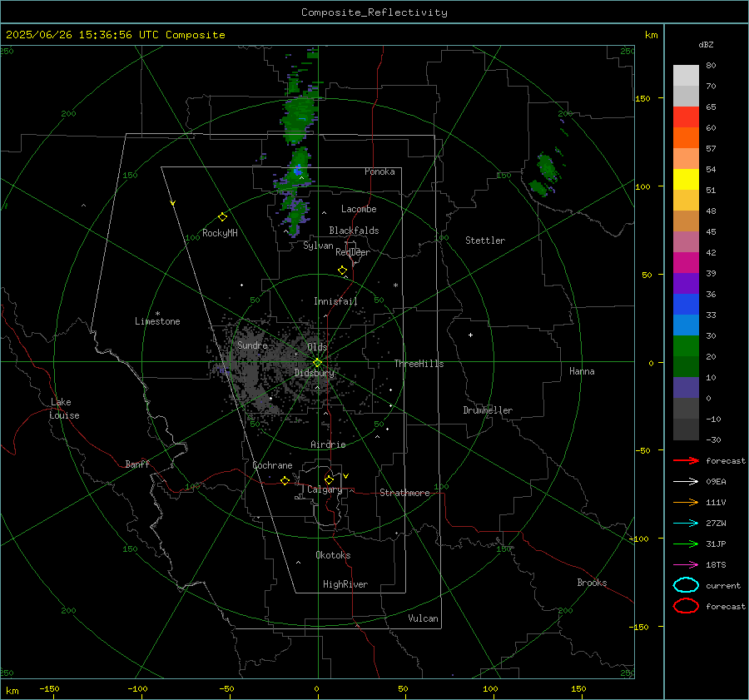Viewport: 749px width, 700px height.
Task: Click the asterisk marker above Limestone
Action: pyautogui.click(x=157, y=314)
